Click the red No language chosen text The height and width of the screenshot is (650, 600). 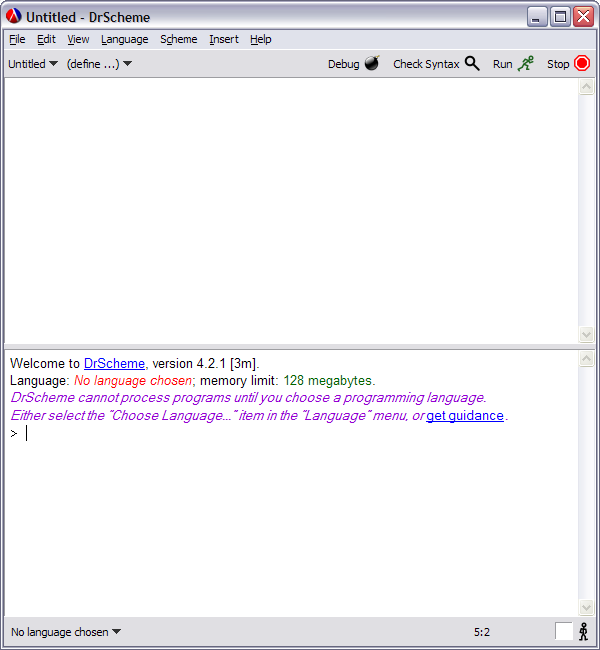[x=133, y=381]
